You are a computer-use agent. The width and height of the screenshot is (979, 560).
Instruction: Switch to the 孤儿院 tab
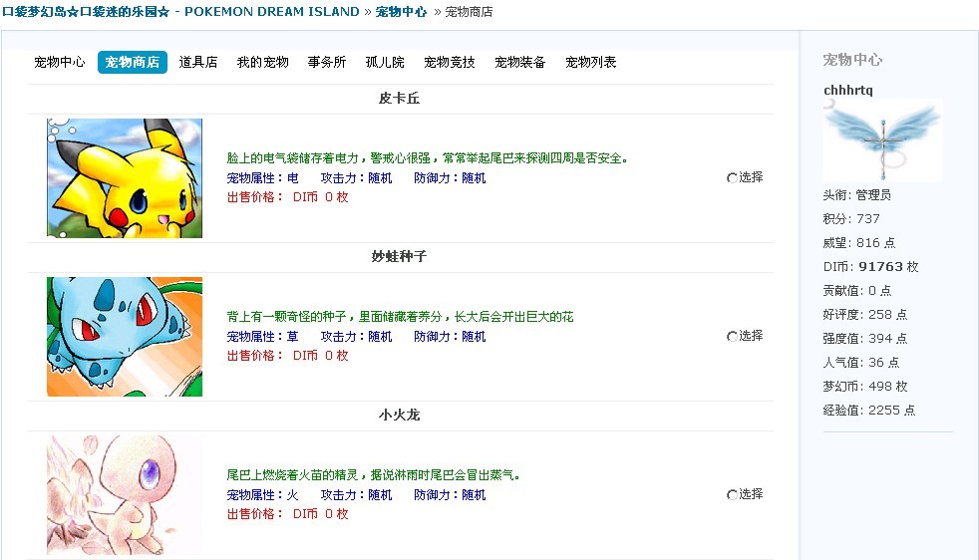tap(385, 62)
